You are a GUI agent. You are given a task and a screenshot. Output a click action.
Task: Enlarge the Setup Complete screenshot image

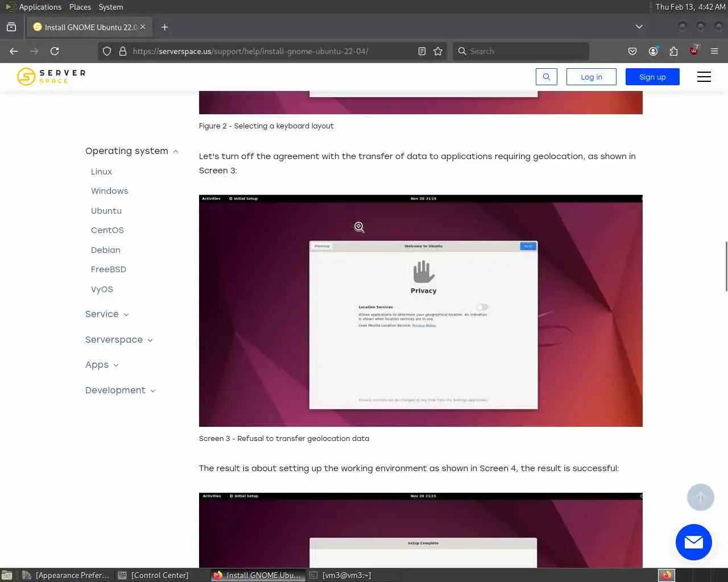coord(421,530)
